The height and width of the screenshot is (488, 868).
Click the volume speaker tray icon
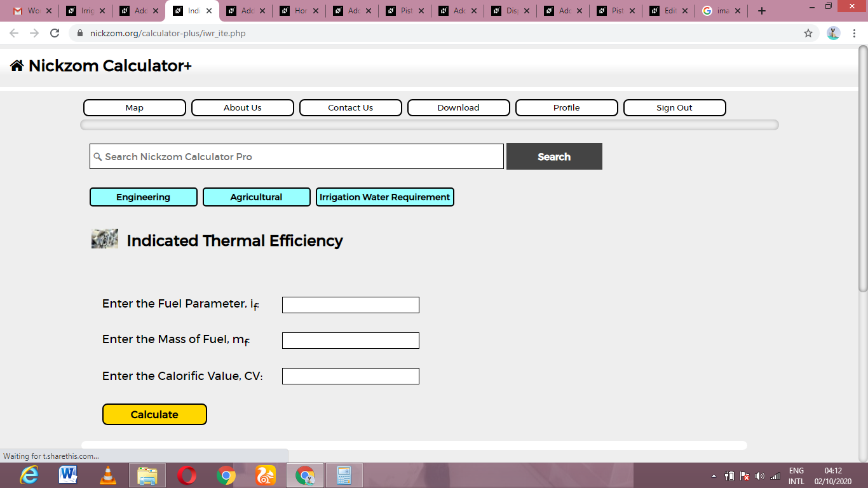[759, 476]
